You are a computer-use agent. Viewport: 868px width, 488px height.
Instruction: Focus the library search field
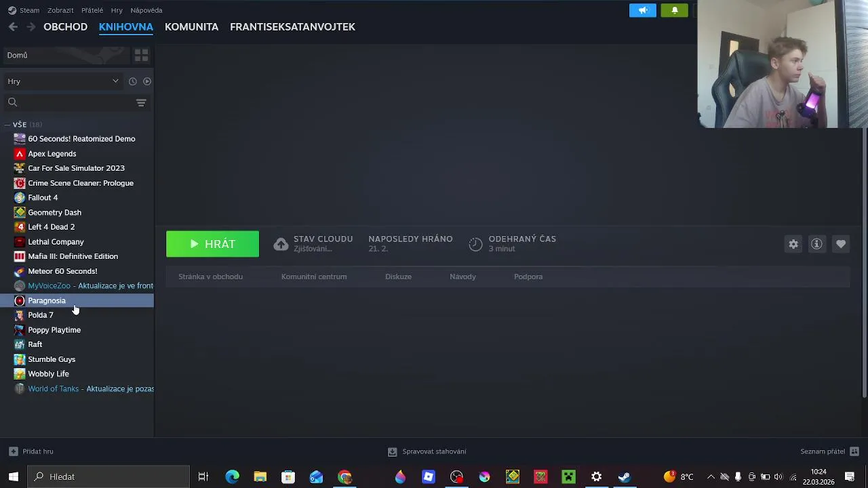tap(68, 102)
